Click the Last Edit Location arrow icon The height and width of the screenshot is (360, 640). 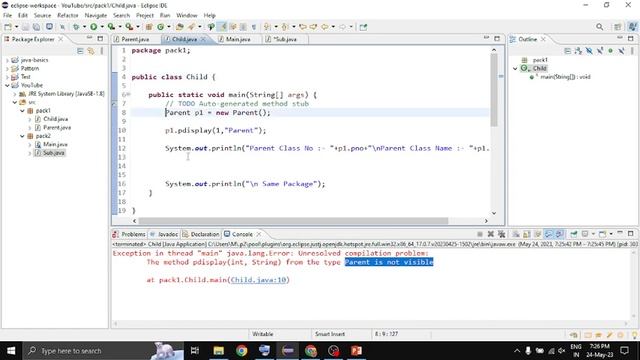pos(303,27)
